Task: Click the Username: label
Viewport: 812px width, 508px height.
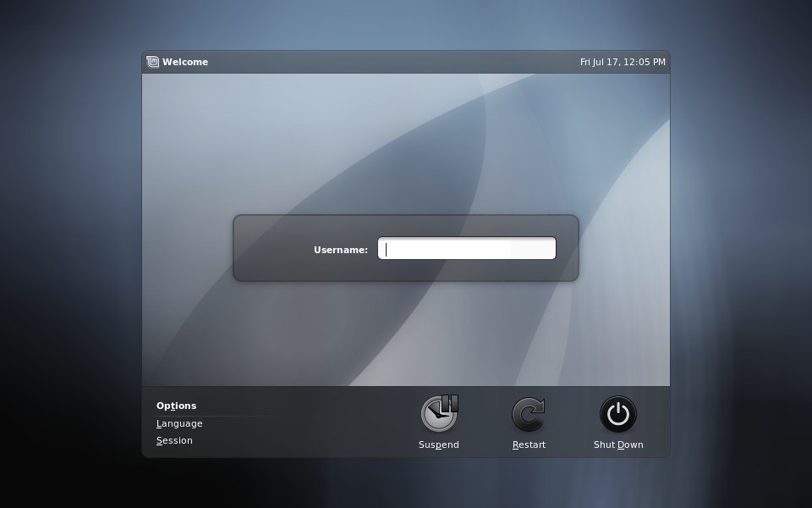Action: [x=341, y=250]
